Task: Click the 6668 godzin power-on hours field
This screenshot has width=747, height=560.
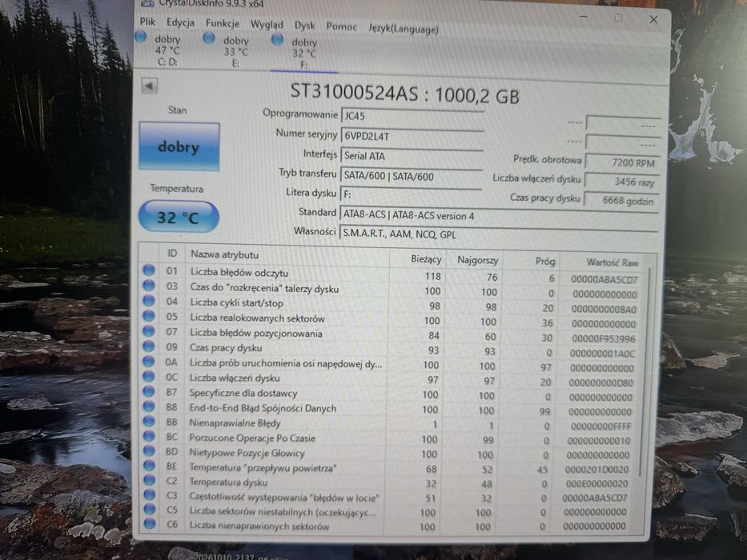Action: [x=621, y=201]
